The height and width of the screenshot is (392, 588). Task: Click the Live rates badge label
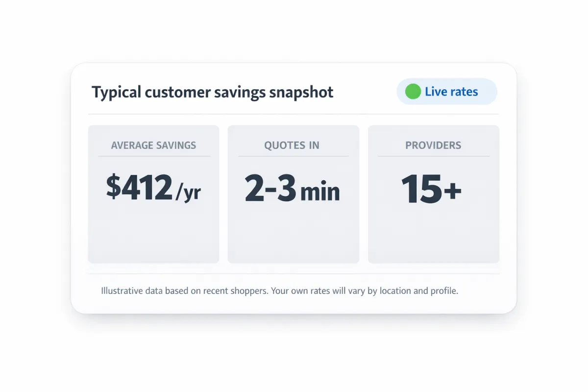451,92
